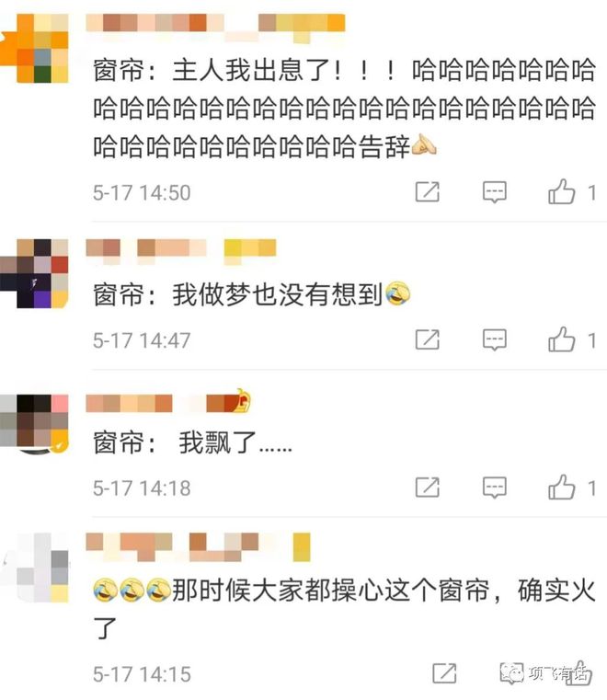Open the second commenter's dark avatar

pyautogui.click(x=34, y=273)
